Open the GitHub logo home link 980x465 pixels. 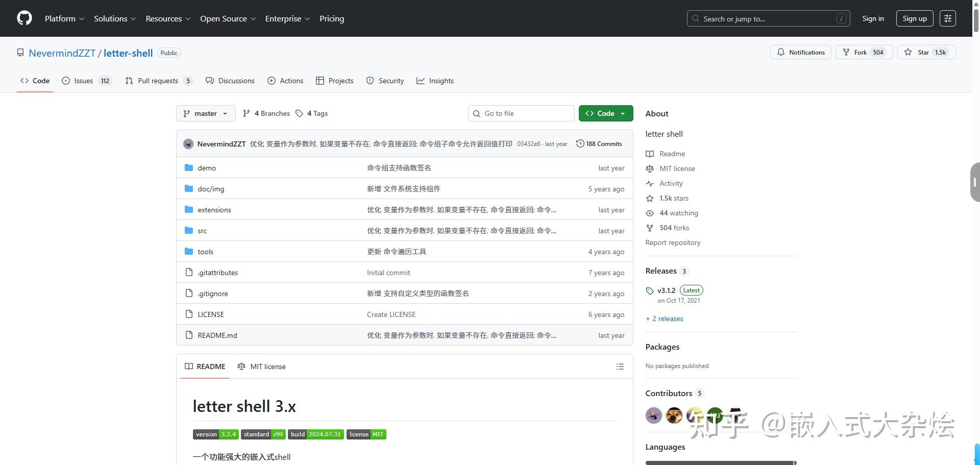pyautogui.click(x=24, y=18)
